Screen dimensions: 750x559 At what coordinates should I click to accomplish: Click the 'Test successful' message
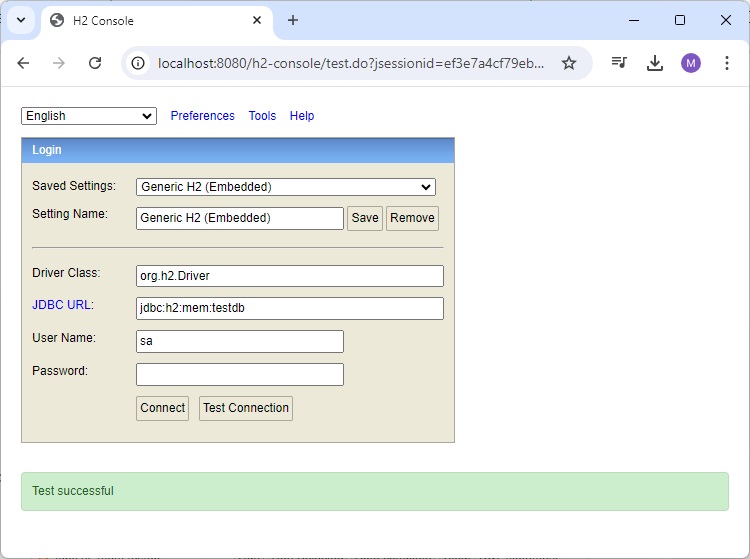73,491
